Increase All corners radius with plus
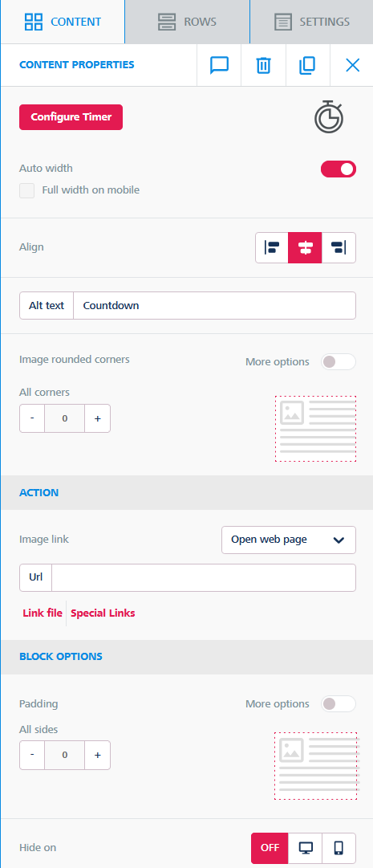Viewport: 373px width, 868px height. 97,418
